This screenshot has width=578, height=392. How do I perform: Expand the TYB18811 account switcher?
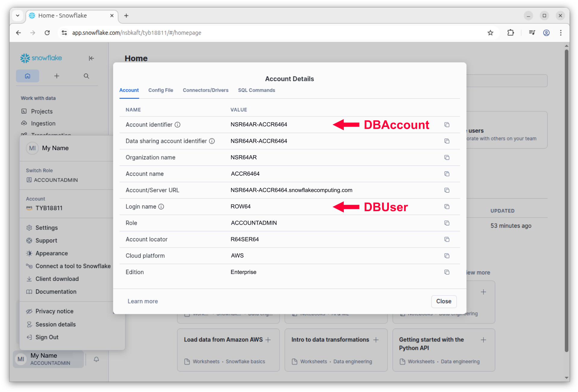(49, 208)
